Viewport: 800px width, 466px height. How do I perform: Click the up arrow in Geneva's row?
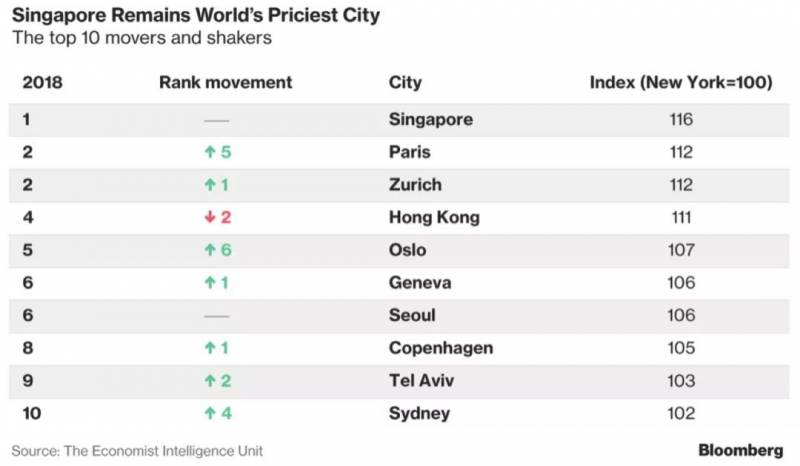210,283
